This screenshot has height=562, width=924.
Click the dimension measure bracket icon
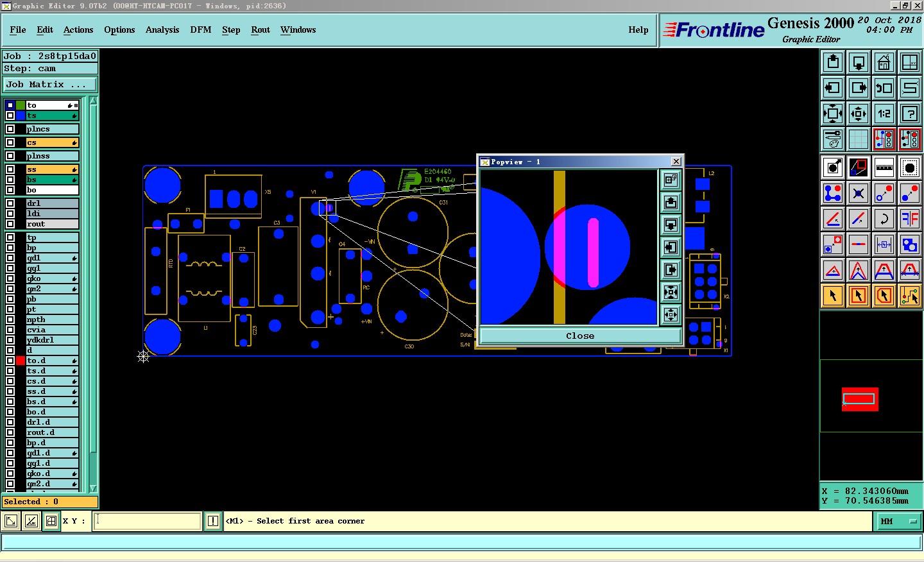[884, 244]
